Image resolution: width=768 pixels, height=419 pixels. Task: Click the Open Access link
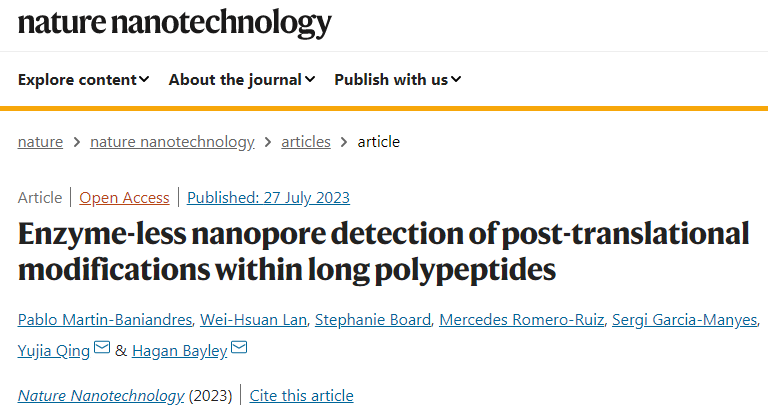pyautogui.click(x=125, y=197)
